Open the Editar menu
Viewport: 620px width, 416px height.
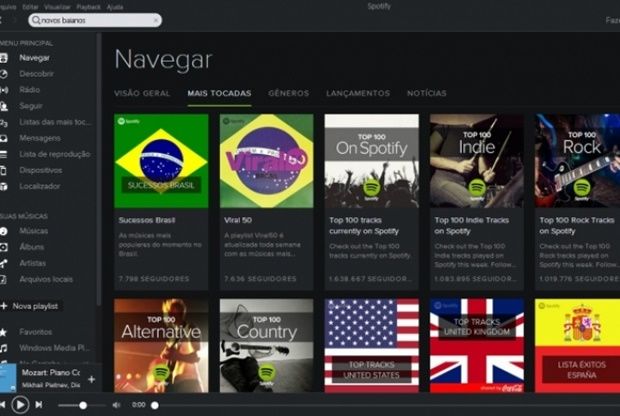30,7
